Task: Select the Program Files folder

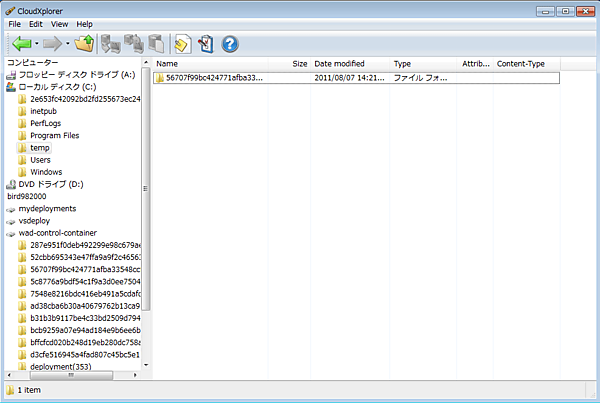Action: [49, 135]
